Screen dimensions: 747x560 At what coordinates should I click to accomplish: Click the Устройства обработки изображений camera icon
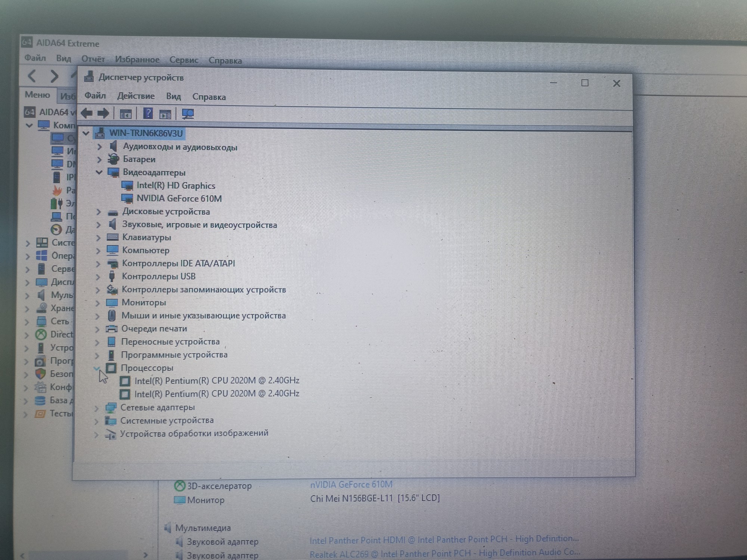[x=110, y=434]
